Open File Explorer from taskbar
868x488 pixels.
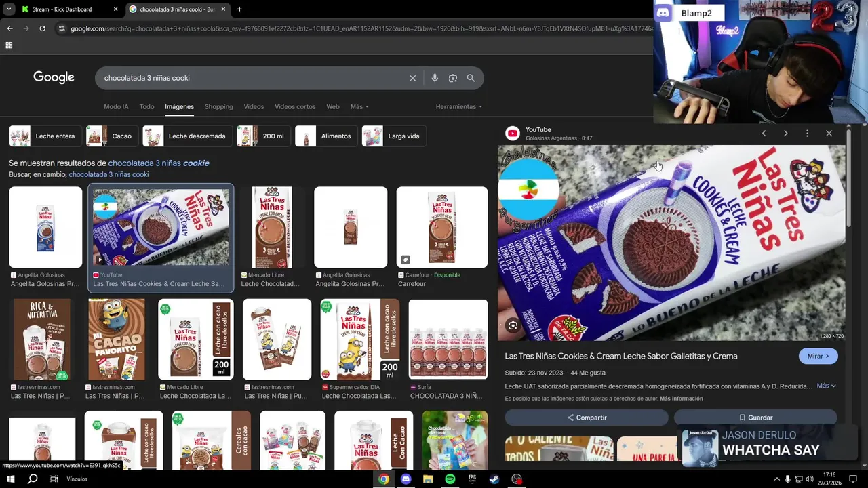[428, 479]
